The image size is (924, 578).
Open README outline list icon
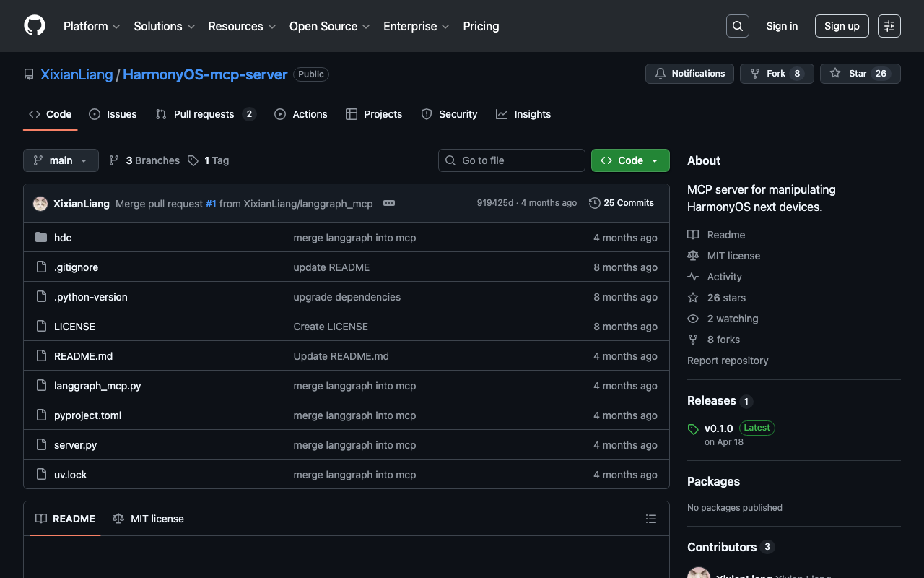650,519
